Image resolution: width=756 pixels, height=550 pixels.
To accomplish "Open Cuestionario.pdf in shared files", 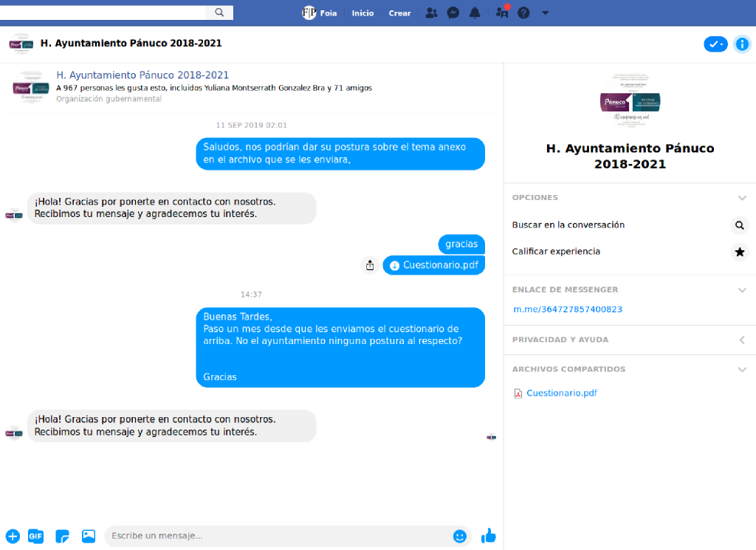I will [562, 393].
